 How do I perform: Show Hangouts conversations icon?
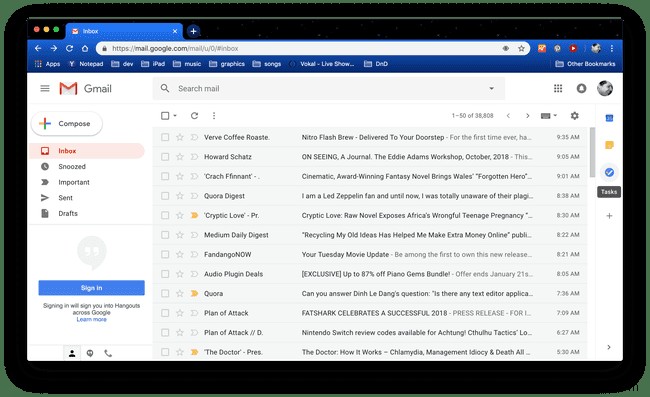click(x=90, y=353)
